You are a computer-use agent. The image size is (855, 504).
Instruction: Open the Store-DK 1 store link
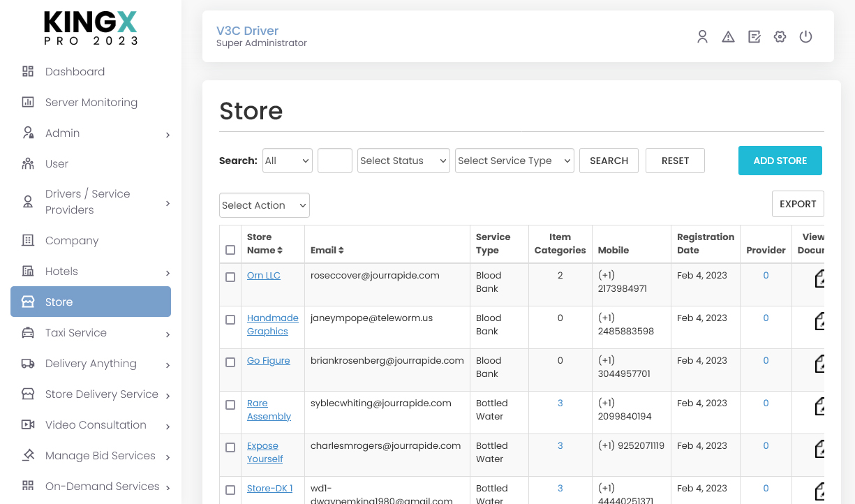(270, 488)
